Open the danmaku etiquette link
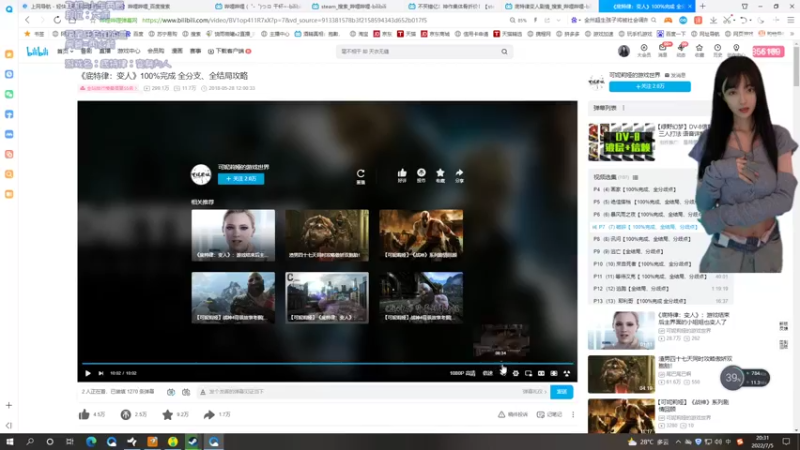The height and width of the screenshot is (450, 800). (534, 392)
